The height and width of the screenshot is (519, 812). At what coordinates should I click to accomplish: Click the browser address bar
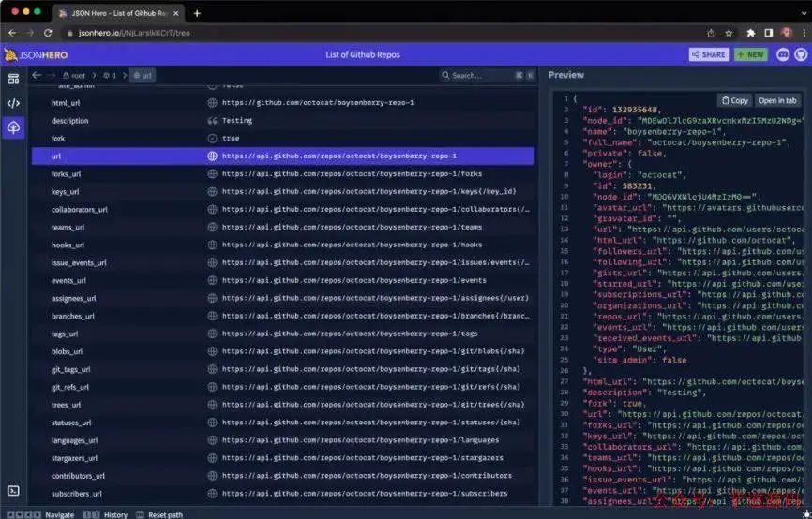(x=383, y=33)
